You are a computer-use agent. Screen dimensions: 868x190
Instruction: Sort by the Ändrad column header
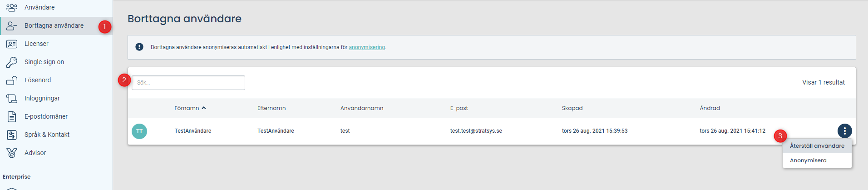[710, 108]
